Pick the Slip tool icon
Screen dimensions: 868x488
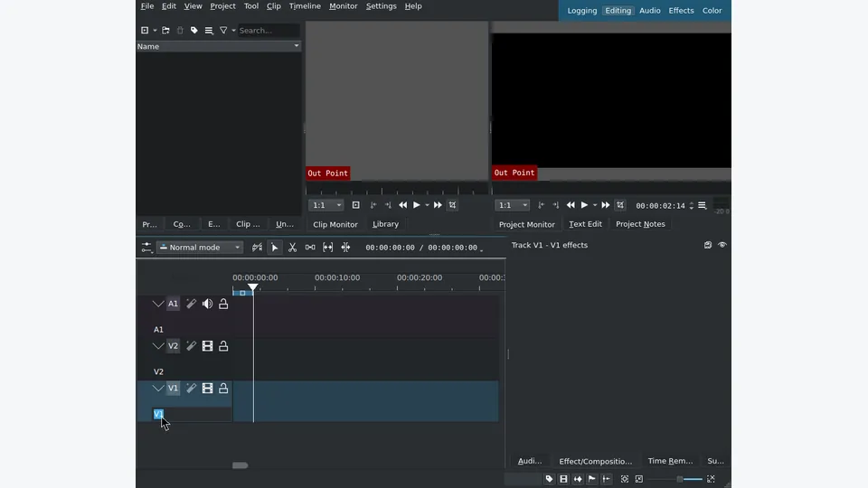(x=327, y=248)
